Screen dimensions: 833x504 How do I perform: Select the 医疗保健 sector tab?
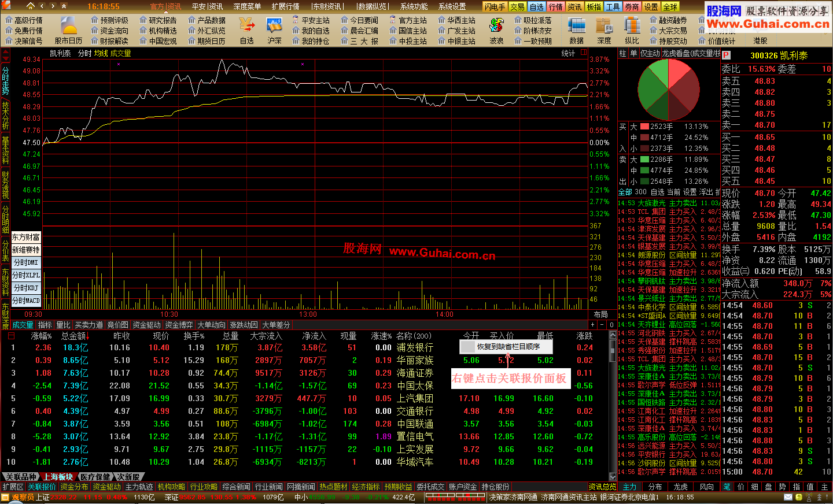[x=95, y=477]
